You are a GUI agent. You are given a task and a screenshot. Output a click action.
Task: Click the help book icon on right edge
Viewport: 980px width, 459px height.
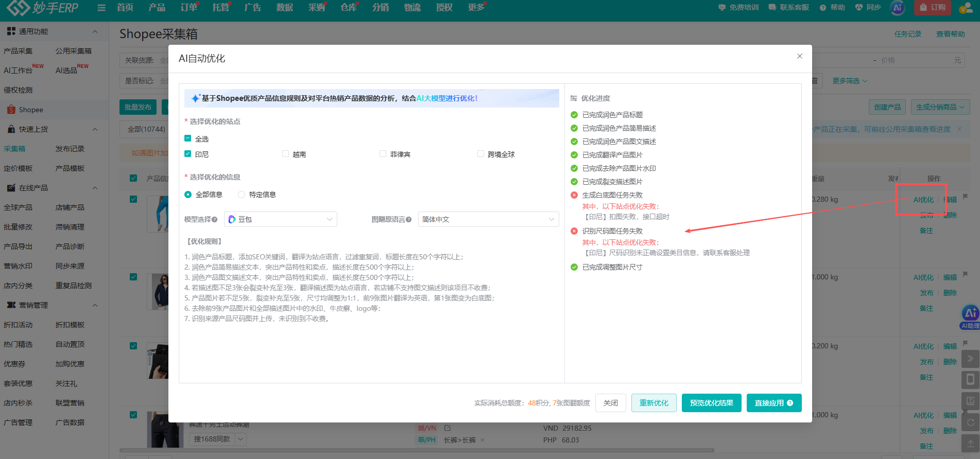click(x=970, y=401)
